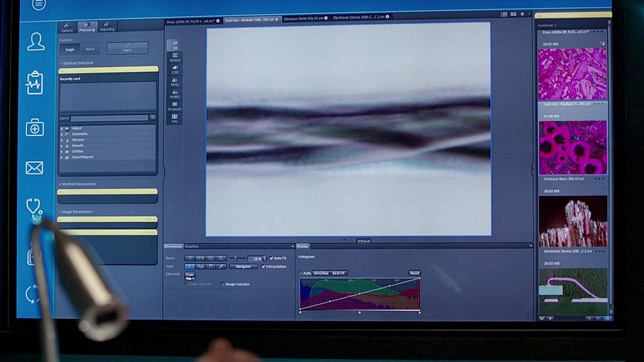Image resolution: width=644 pixels, height=362 pixels.
Task: Select the arrow pointer tool
Action: tap(191, 266)
